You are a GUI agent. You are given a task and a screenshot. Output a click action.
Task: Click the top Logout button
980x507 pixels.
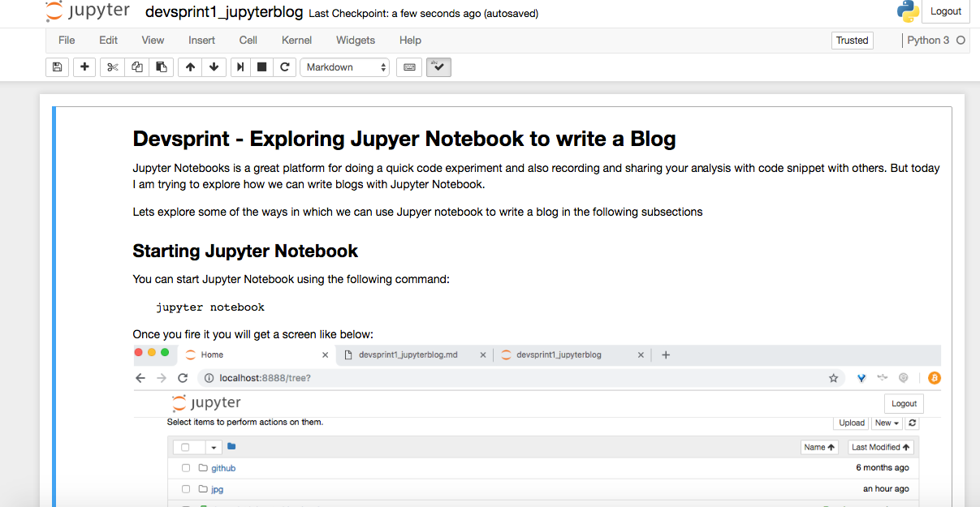click(x=946, y=11)
